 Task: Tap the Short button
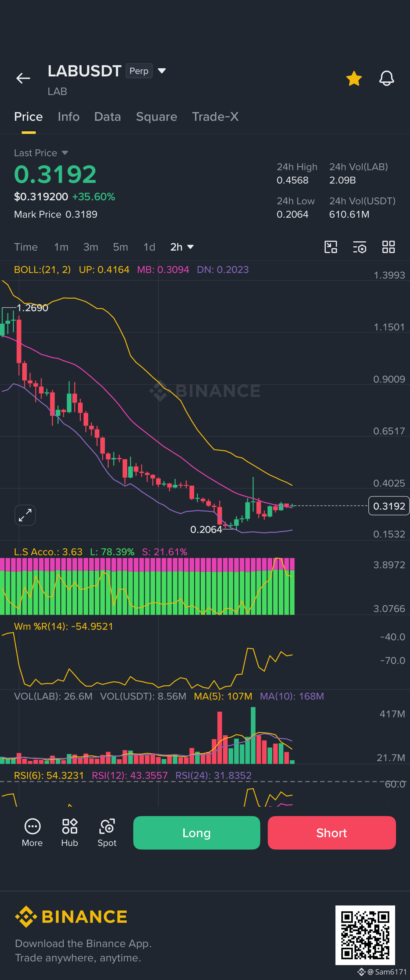click(x=332, y=833)
